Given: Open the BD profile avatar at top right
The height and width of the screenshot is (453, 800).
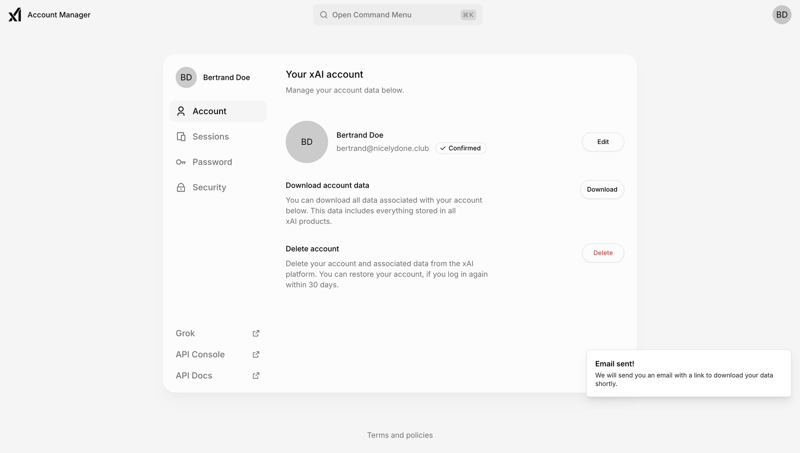Looking at the screenshot, I should [x=781, y=15].
